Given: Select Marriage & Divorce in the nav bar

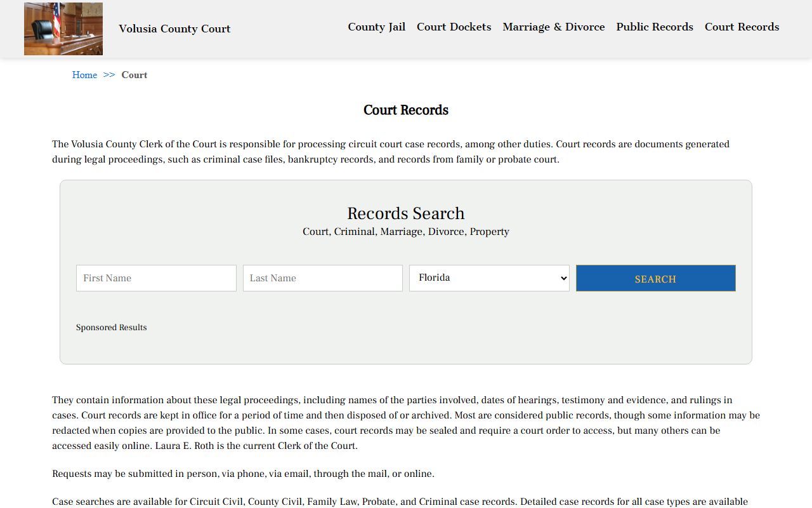Looking at the screenshot, I should 554,27.
